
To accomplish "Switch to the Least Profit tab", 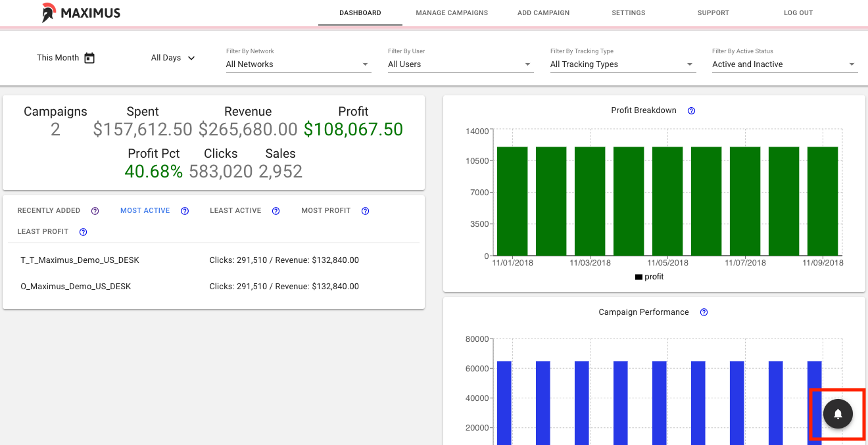I will (x=43, y=232).
